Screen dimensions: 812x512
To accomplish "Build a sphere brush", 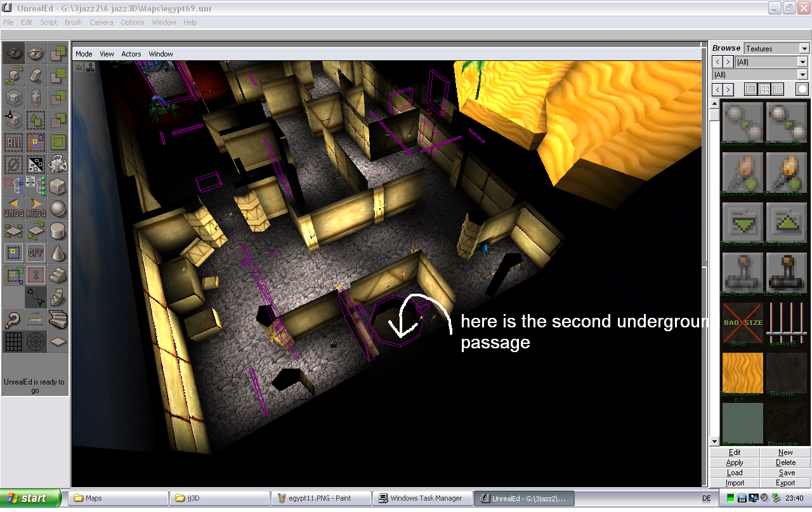I will tap(58, 208).
